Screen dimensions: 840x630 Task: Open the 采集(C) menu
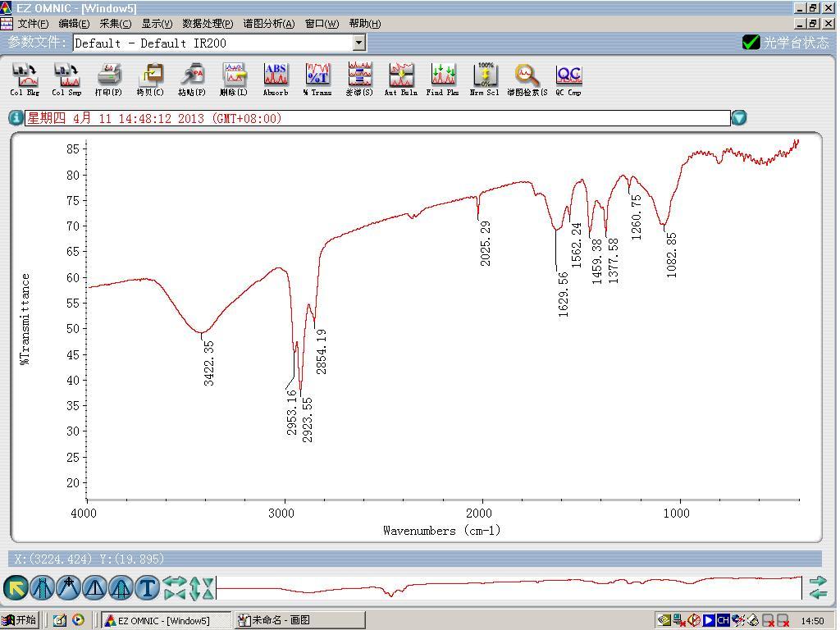tap(115, 24)
